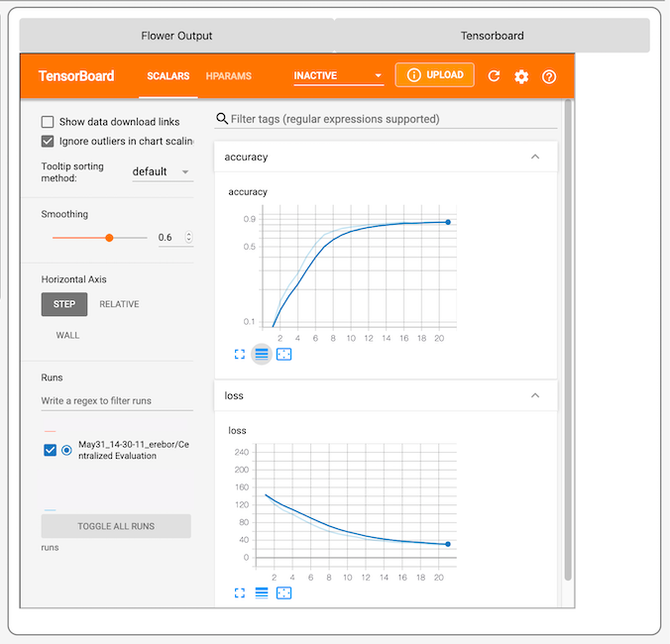
Task: Collapse the loss section
Action: coord(535,395)
